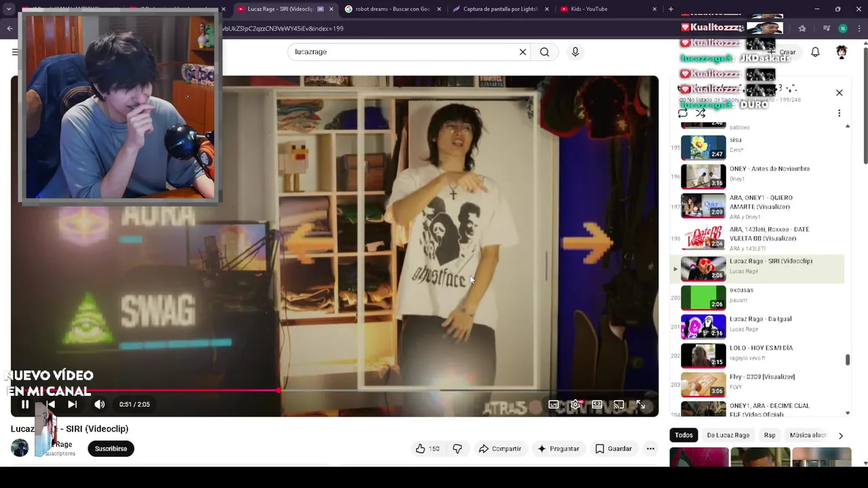Toggle subtitles on the video
This screenshot has width=868, height=488.
coord(553,405)
